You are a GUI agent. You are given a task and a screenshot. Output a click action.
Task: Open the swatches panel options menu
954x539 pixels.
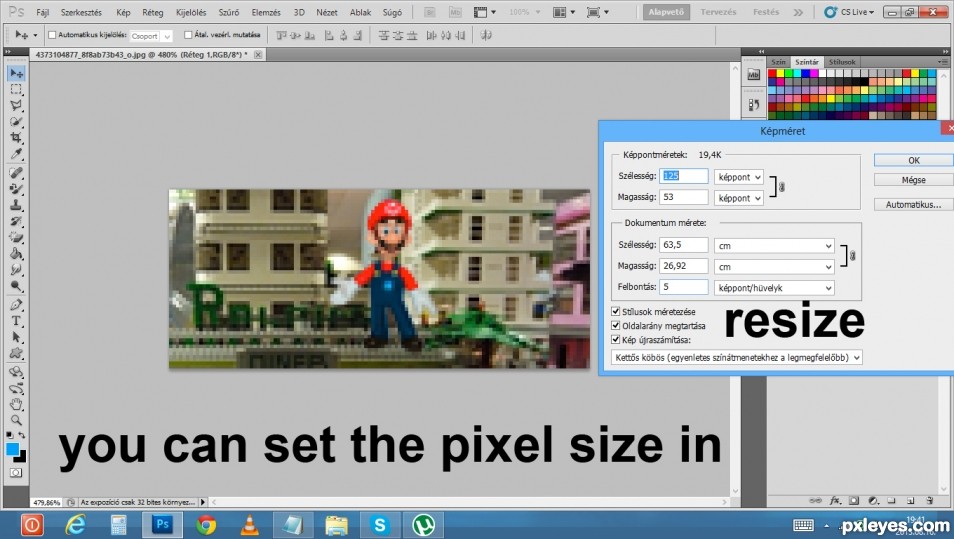942,62
